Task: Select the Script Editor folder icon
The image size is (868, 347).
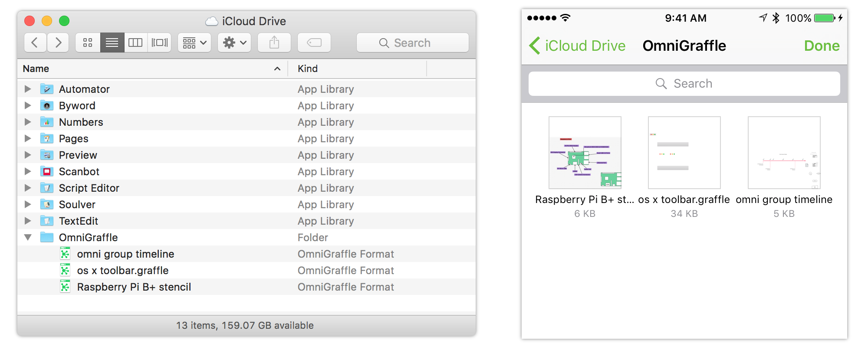Action: (47, 188)
